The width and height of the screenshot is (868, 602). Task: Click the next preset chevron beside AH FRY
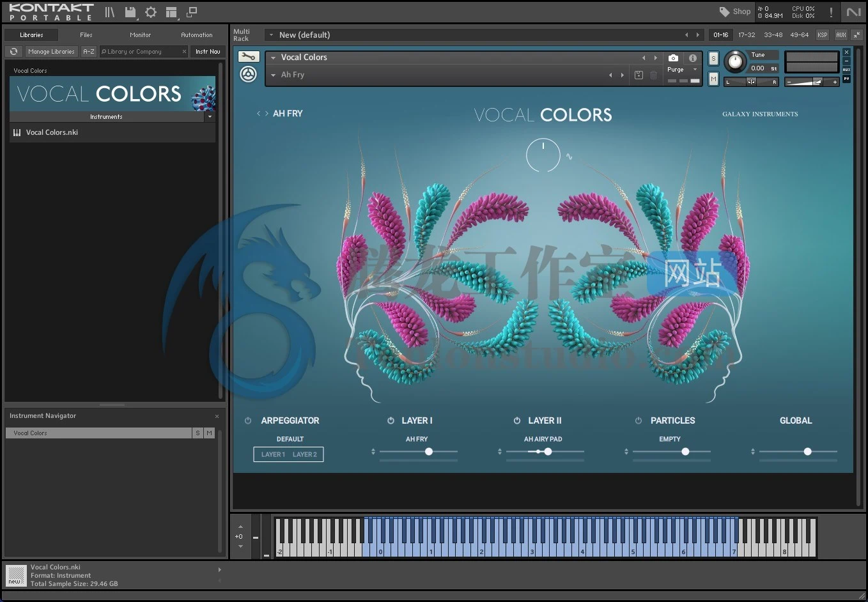click(x=267, y=113)
